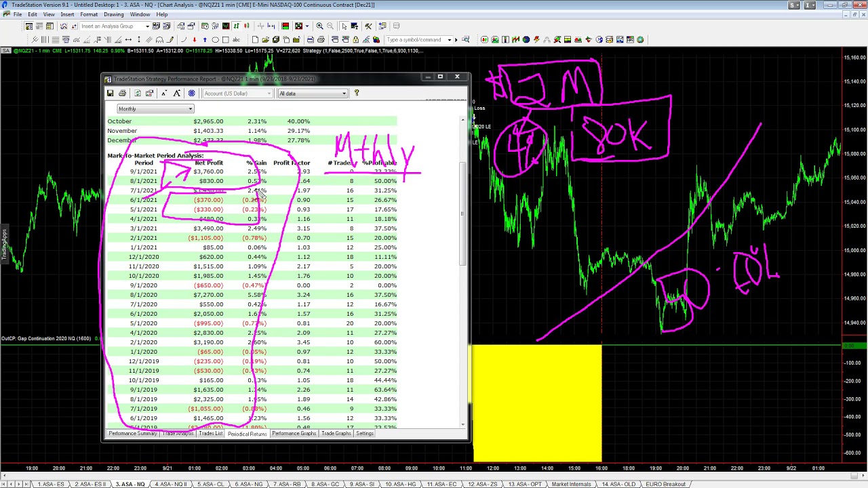Select the November row in the report
Viewport: 868px width, 488px height.
click(252, 131)
